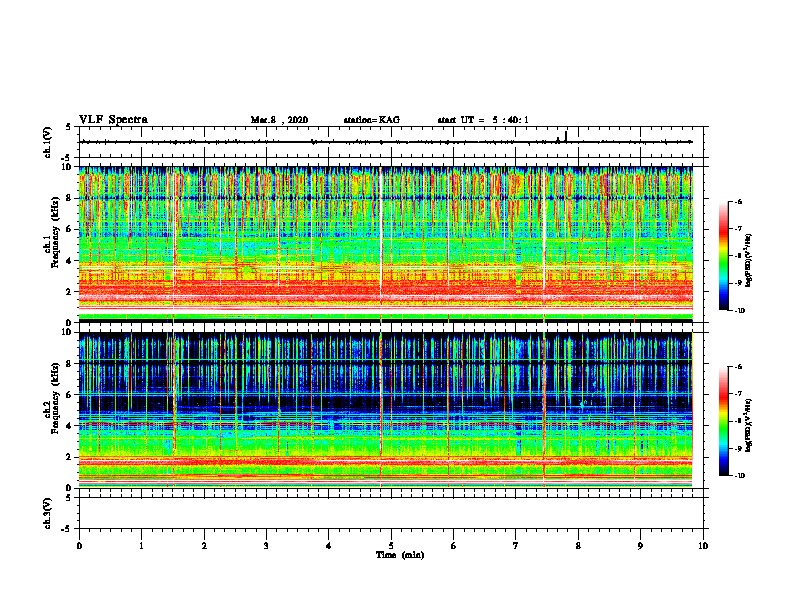Click the '-6' label on ch.2 colorbar
792x612 pixels.
pyautogui.click(x=737, y=367)
